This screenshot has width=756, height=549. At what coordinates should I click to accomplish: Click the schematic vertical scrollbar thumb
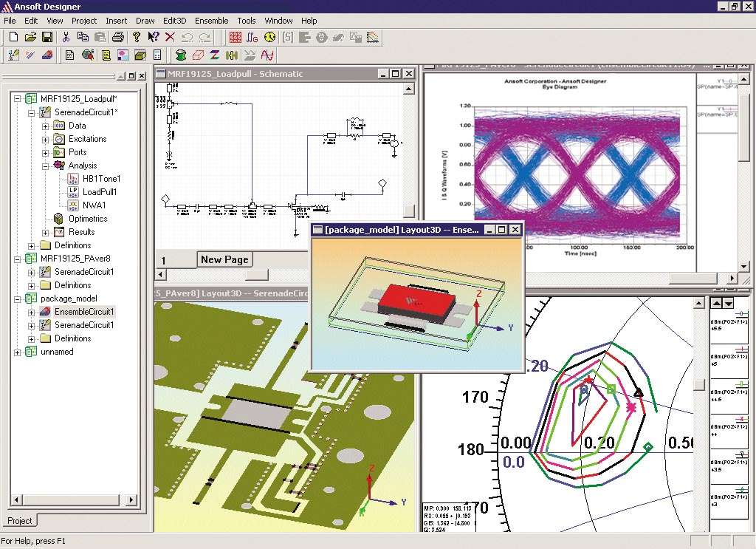[x=408, y=211]
